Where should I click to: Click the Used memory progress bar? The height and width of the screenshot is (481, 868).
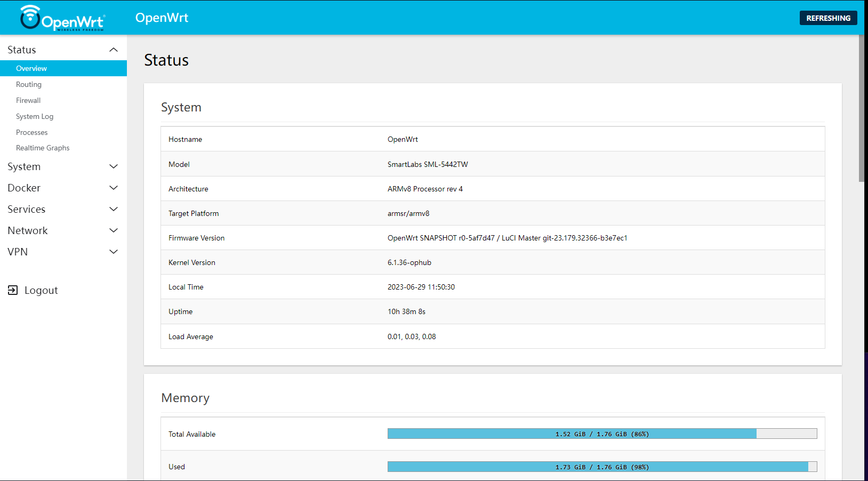tap(601, 467)
